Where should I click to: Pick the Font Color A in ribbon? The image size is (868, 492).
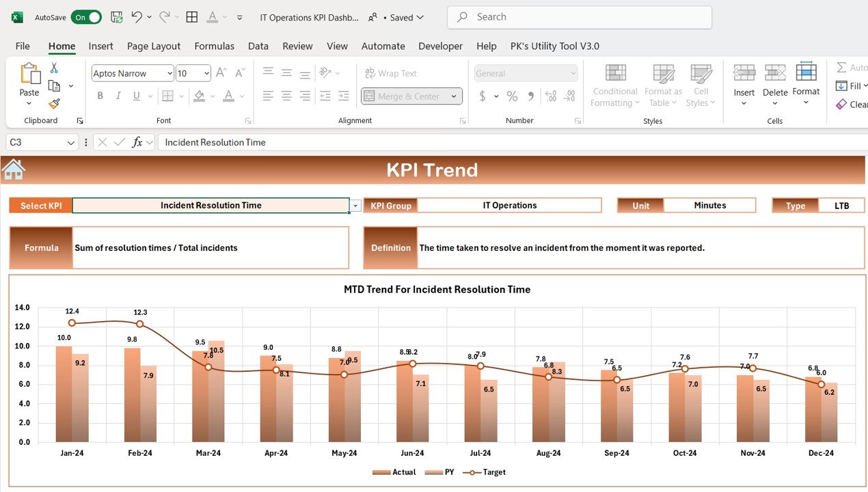tap(229, 96)
